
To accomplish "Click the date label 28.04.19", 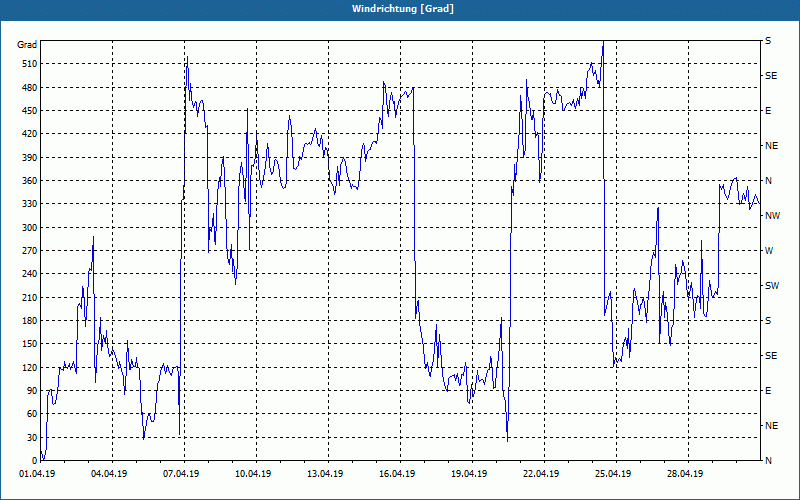I will click(684, 474).
